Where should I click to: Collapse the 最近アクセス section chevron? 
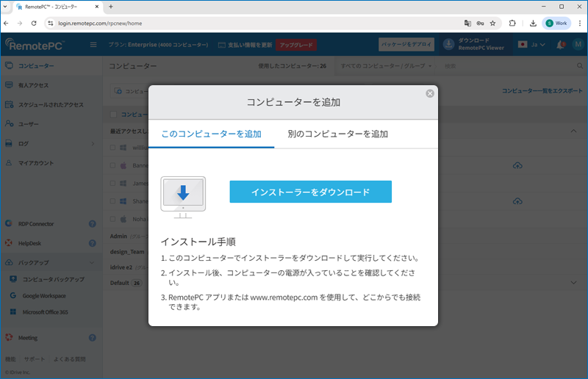click(x=573, y=131)
